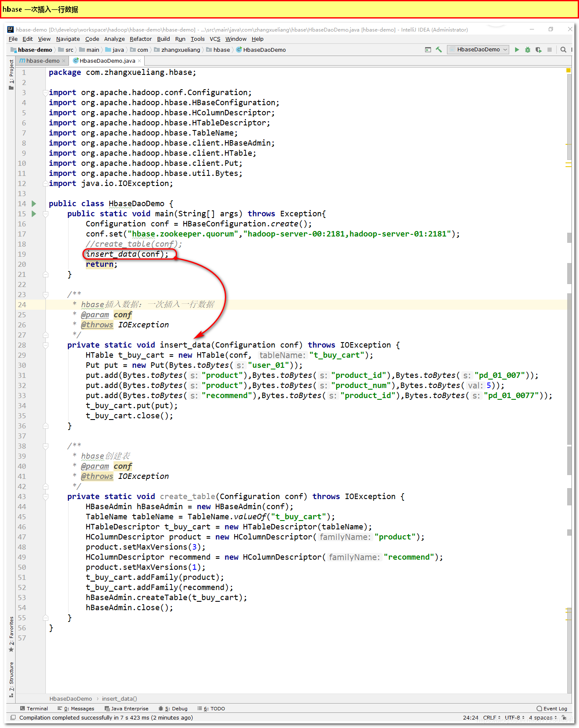Open the Tools menu

[x=198, y=39]
